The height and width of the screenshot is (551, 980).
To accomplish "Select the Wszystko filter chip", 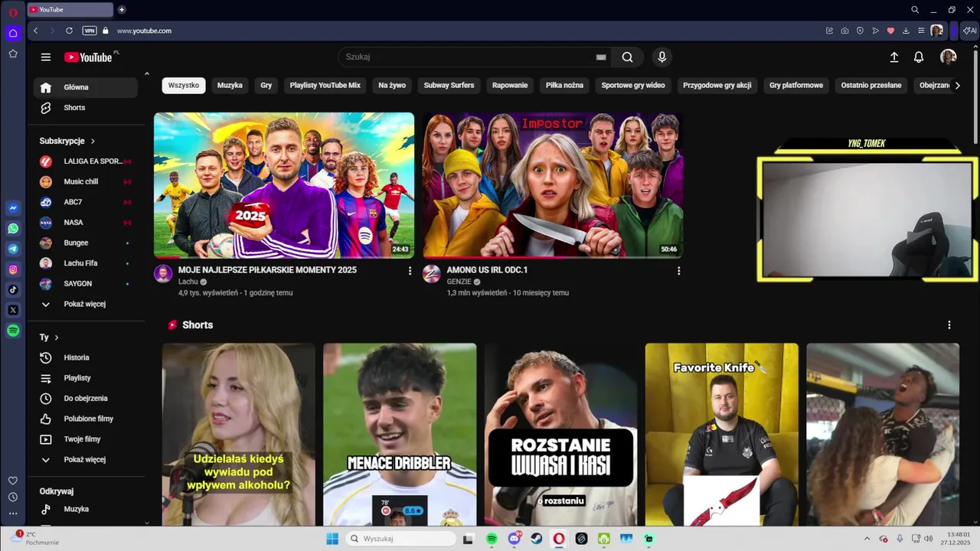I will [x=184, y=86].
